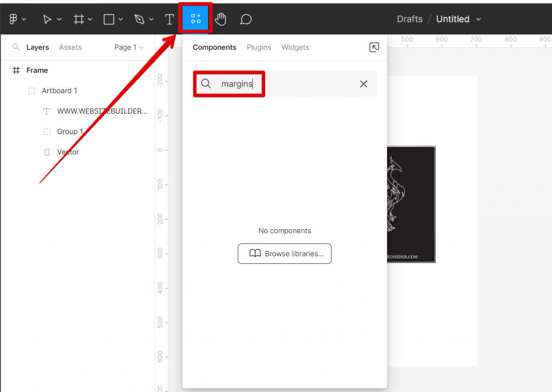Image resolution: width=552 pixels, height=392 pixels.
Task: Select the Frame tool
Action: (79, 19)
